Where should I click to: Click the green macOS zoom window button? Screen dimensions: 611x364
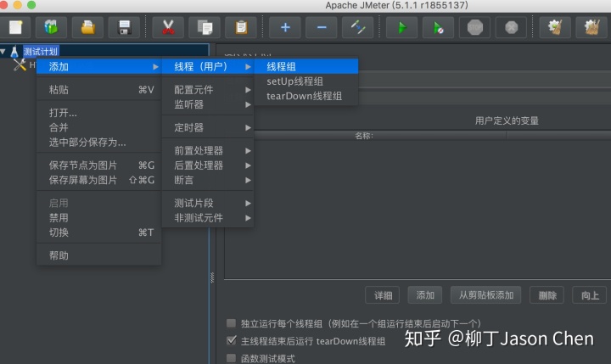click(x=31, y=5)
